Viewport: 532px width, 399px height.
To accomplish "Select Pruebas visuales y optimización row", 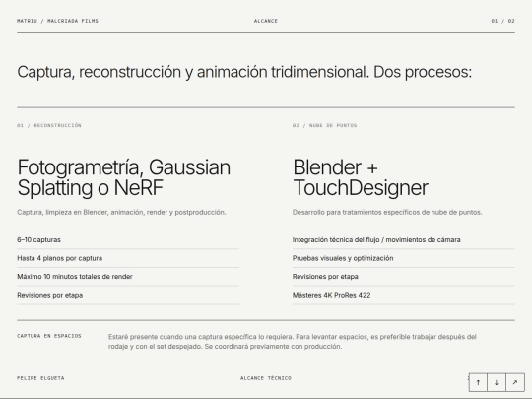I will pyautogui.click(x=404, y=258).
